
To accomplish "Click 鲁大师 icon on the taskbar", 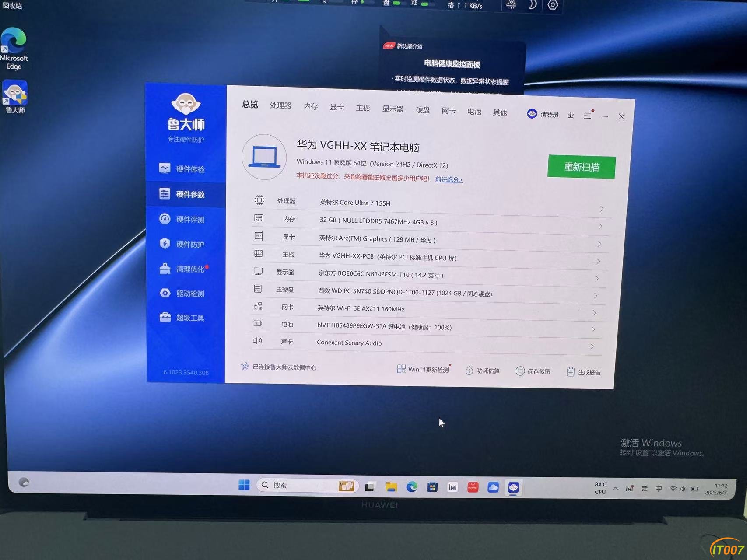I will coord(513,487).
